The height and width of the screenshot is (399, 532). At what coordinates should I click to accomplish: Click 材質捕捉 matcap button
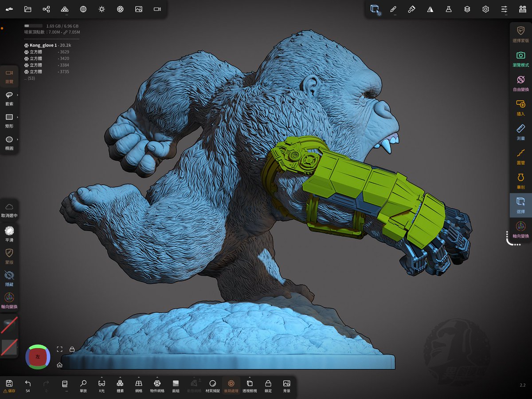click(x=212, y=386)
